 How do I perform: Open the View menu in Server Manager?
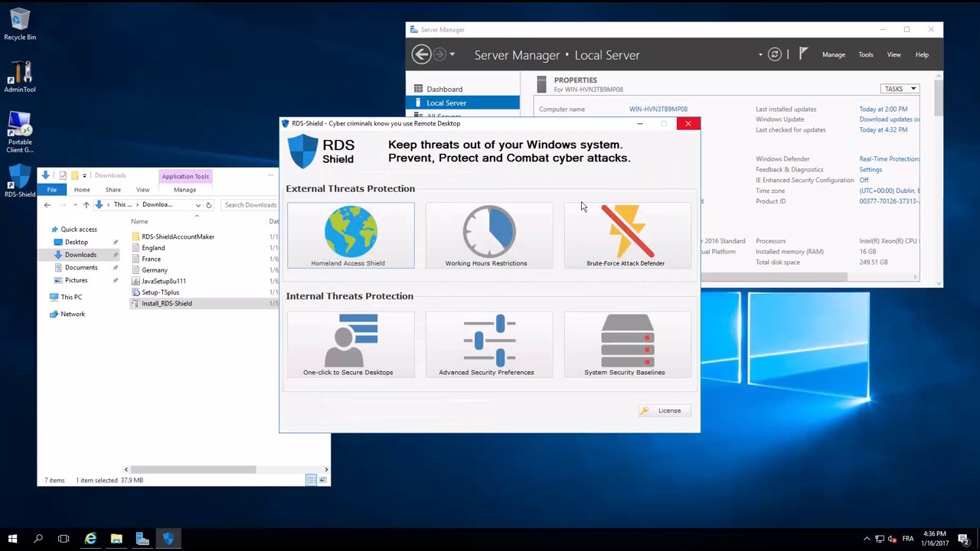coord(893,54)
